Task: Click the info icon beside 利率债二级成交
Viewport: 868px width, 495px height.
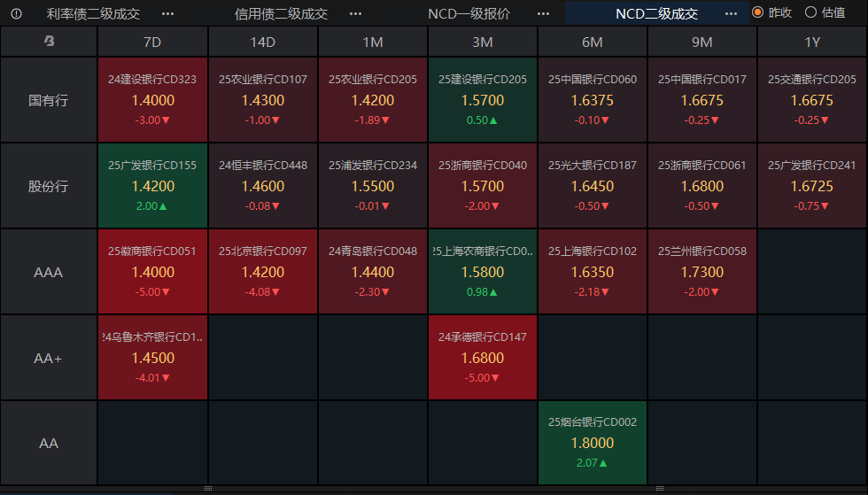Action: (17, 14)
